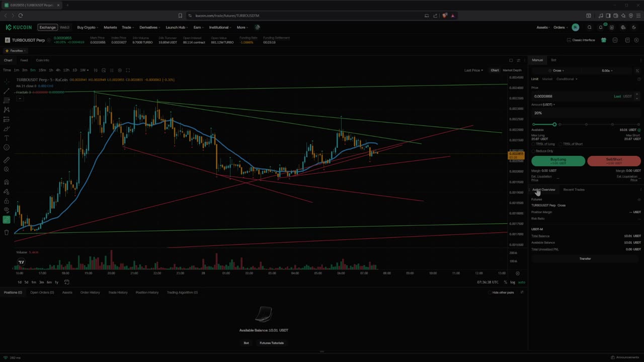
Task: Toggle the log scale option
Action: (x=513, y=282)
